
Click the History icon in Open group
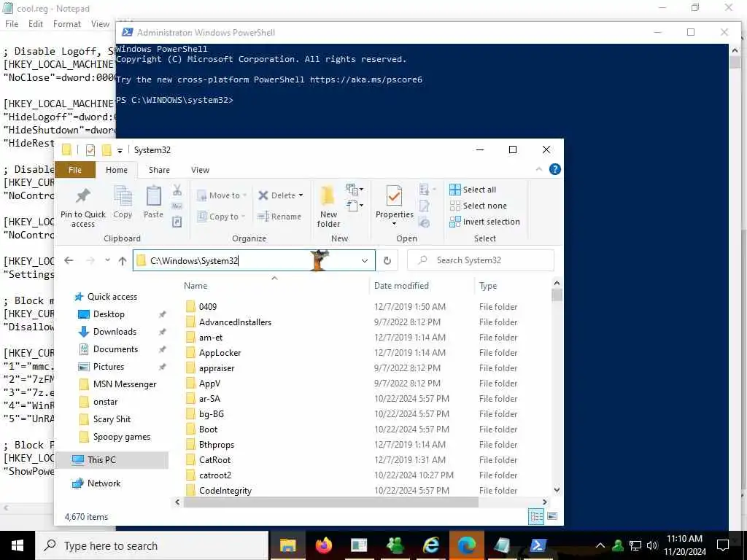point(425,222)
